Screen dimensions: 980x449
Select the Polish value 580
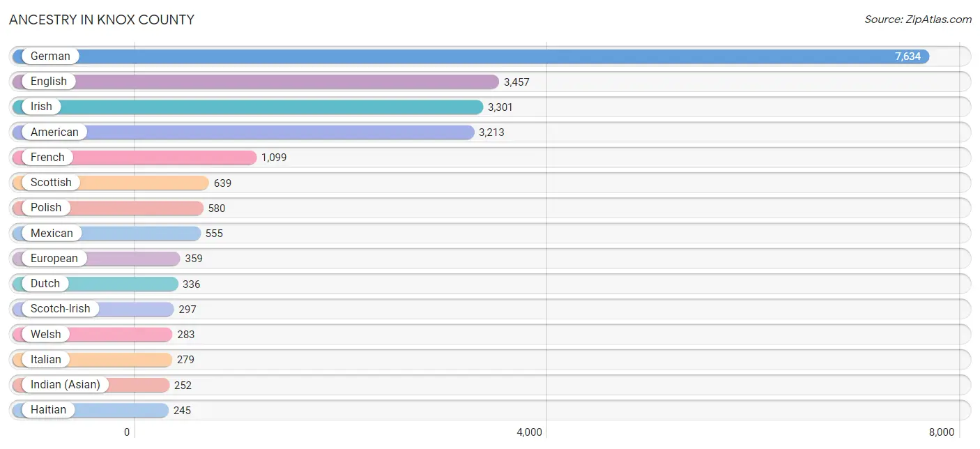217,208
